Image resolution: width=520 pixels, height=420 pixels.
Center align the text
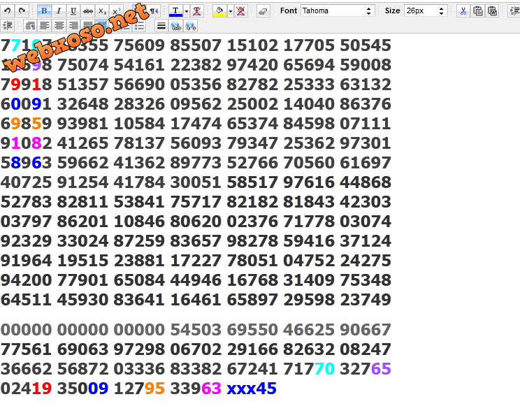coord(59,26)
